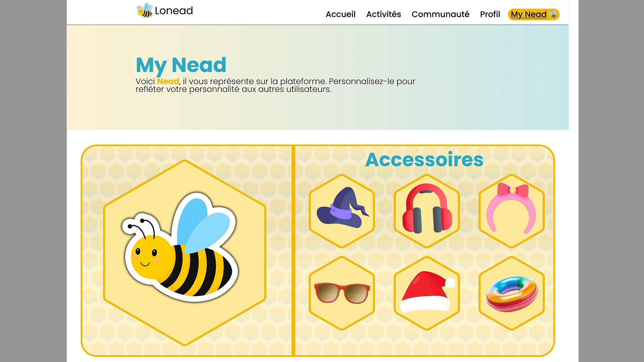Image resolution: width=644 pixels, height=362 pixels.
Task: Go to the Accueil page
Action: [x=340, y=14]
